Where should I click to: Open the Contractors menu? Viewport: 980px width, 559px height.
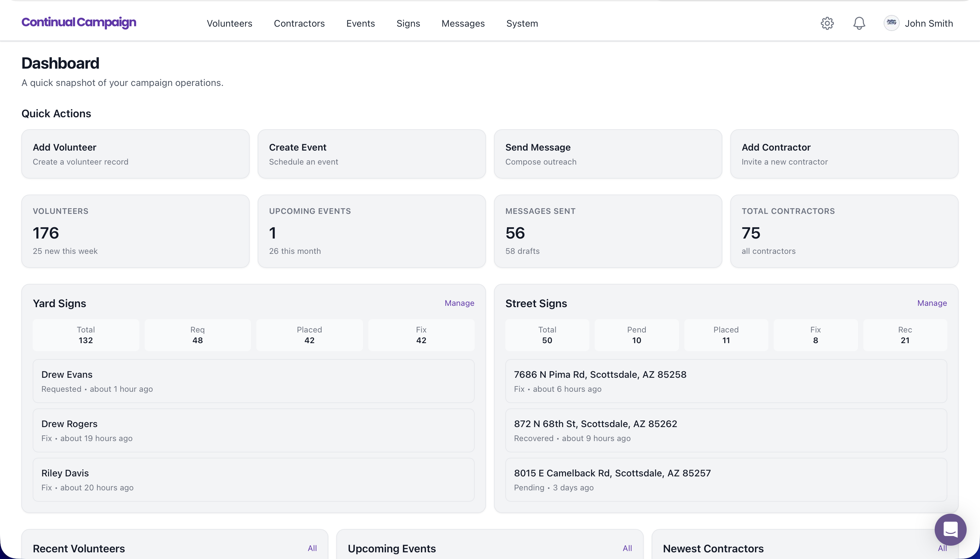tap(299, 23)
